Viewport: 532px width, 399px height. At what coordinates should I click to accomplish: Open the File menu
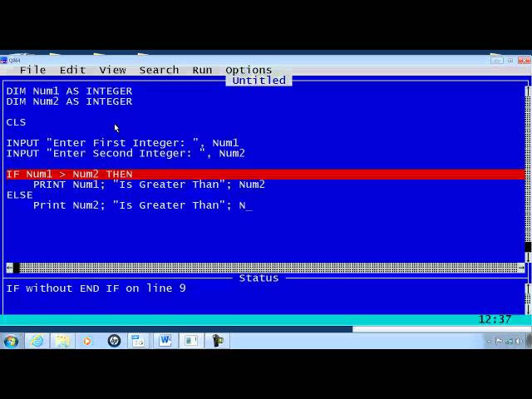click(32, 70)
